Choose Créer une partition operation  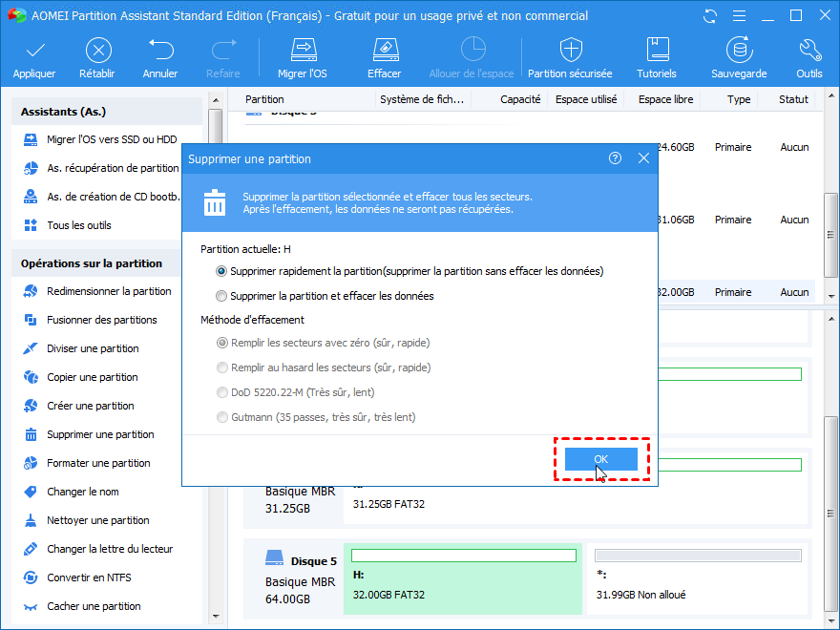[x=78, y=406]
